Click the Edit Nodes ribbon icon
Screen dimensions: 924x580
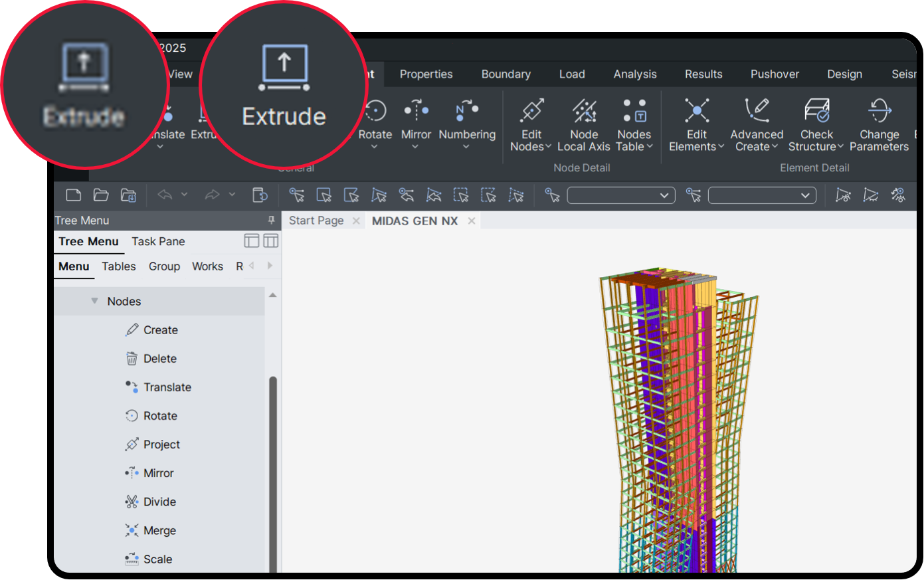531,110
